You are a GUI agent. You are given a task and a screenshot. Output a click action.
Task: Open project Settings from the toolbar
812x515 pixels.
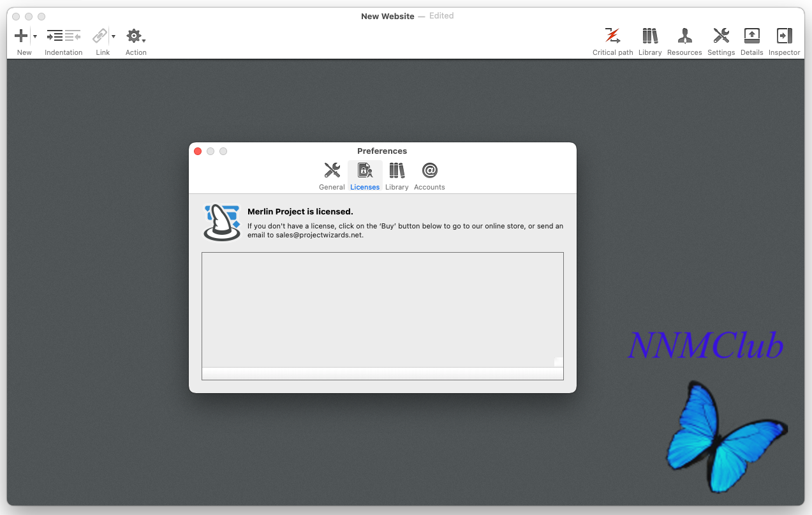coord(721,36)
